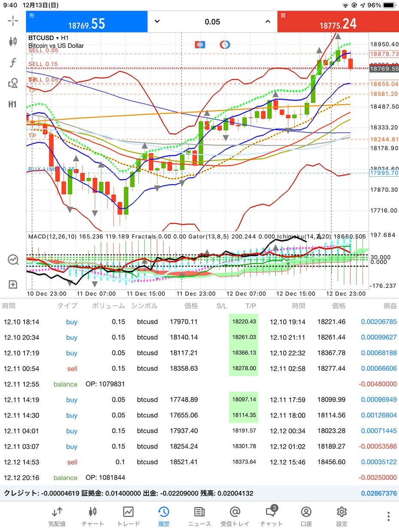Tap the ボリューム column header
The height and width of the screenshot is (532, 399).
coord(108,306)
